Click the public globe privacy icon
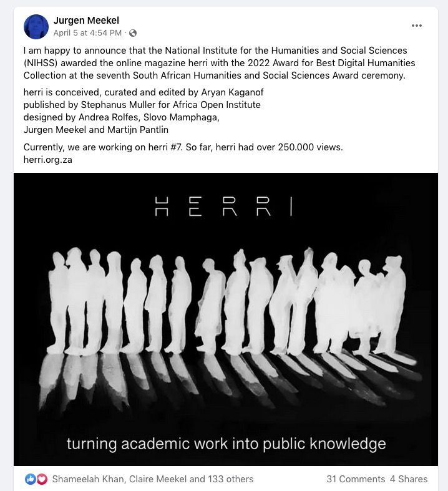448x491 pixels. point(133,33)
